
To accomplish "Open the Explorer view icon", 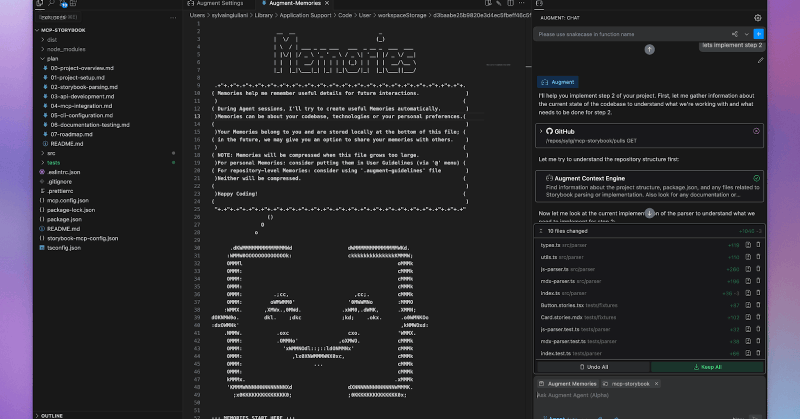I will [x=40, y=3].
